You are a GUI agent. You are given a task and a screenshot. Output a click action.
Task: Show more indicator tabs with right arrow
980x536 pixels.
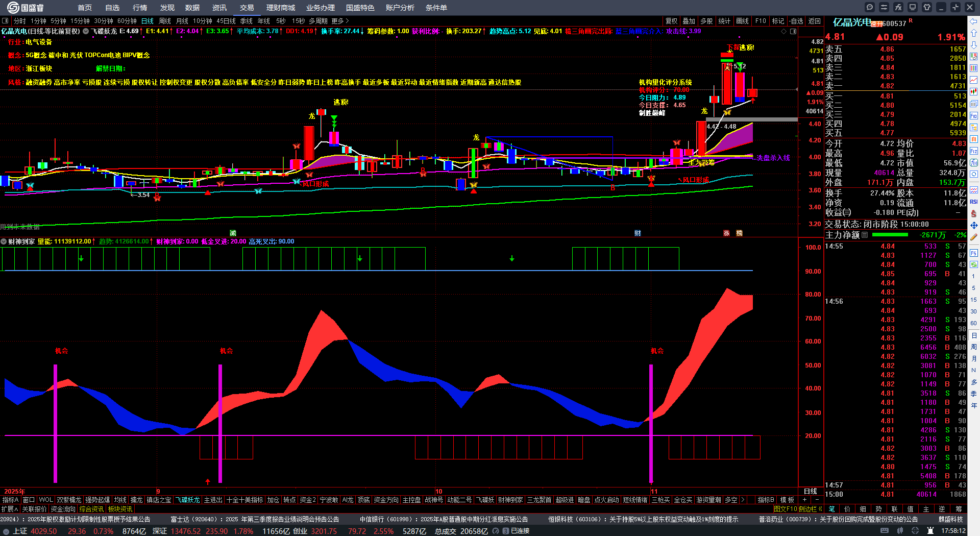click(743, 500)
